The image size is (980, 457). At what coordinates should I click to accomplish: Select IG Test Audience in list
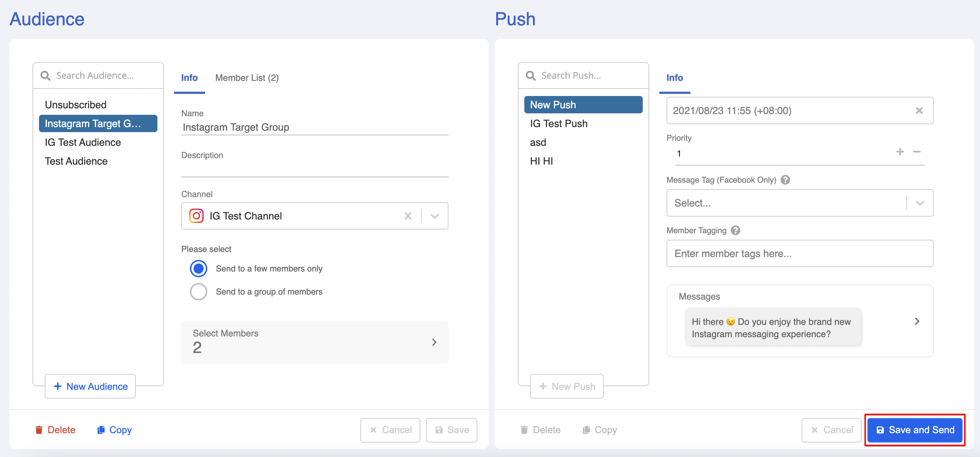(98, 142)
